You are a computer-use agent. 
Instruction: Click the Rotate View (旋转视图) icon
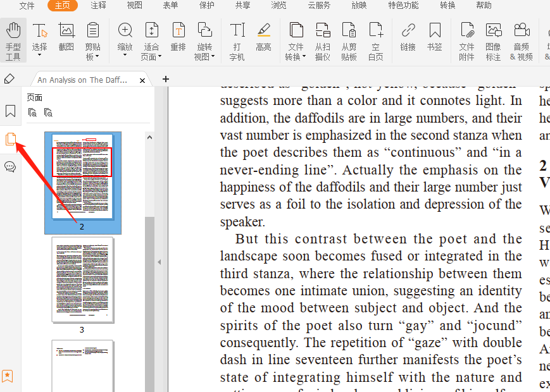point(204,30)
